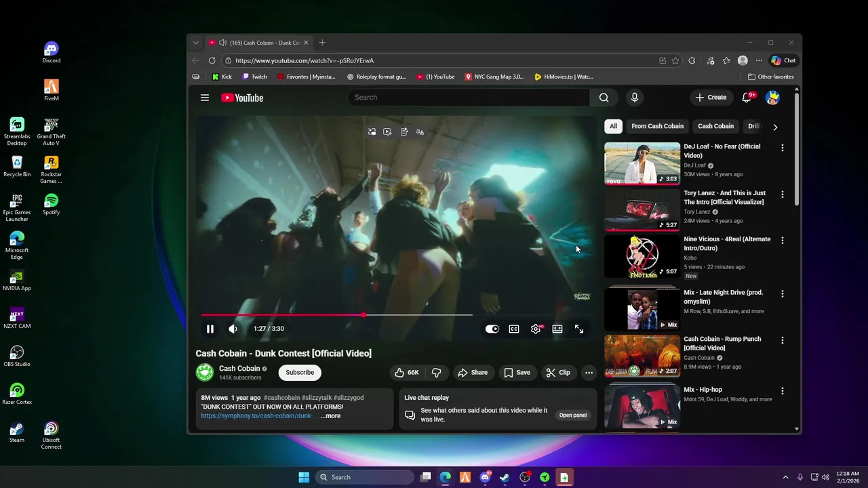This screenshot has width=868, height=488.
Task: Open the YouTube notifications bell
Action: (747, 98)
